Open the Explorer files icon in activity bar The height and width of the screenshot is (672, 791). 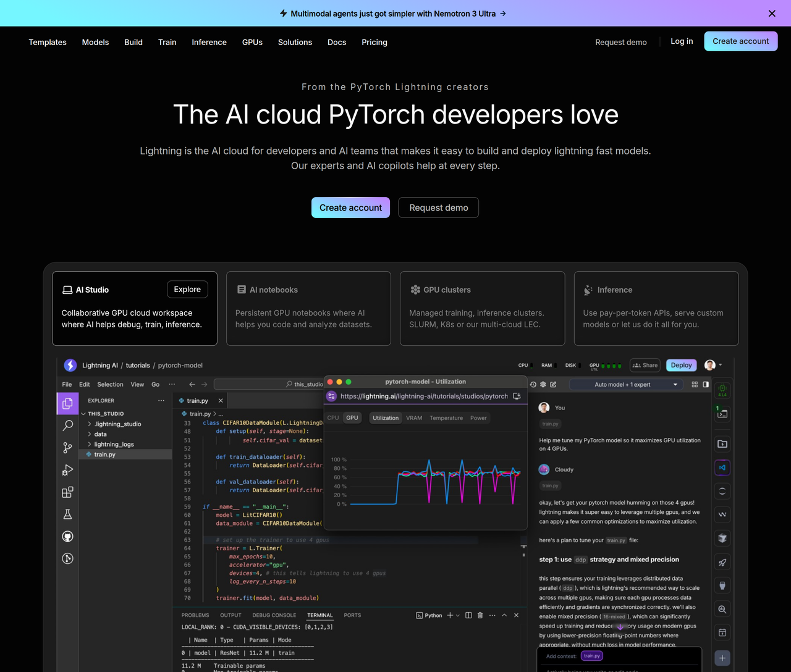67,403
